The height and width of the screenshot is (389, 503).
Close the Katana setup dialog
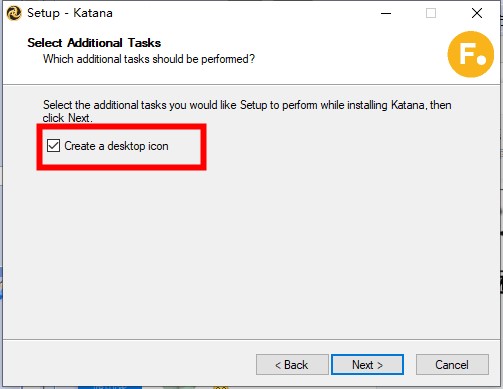pos(477,13)
